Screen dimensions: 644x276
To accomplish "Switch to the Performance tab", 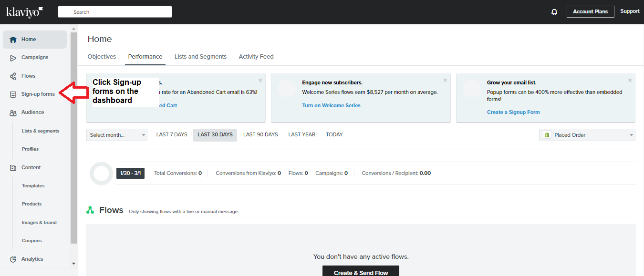I will click(x=145, y=57).
